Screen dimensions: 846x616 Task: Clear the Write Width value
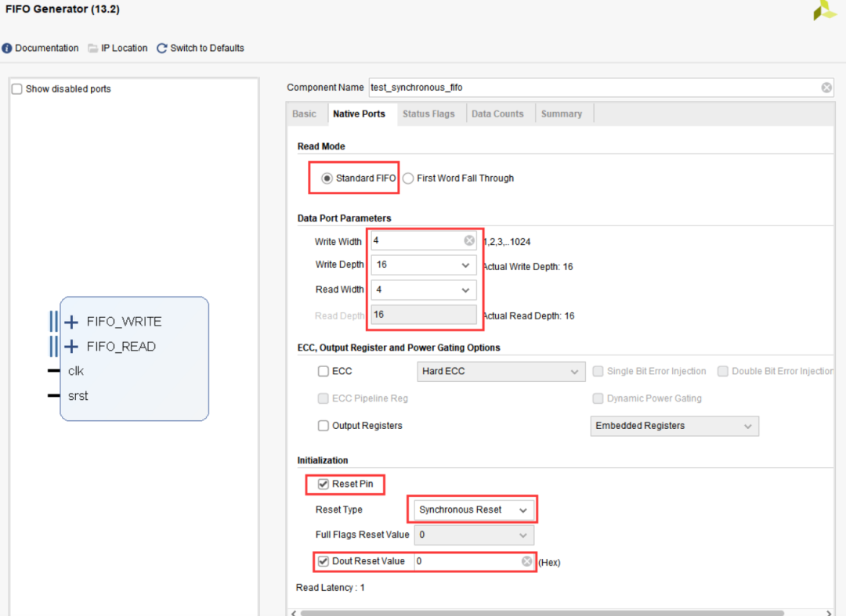[469, 241]
